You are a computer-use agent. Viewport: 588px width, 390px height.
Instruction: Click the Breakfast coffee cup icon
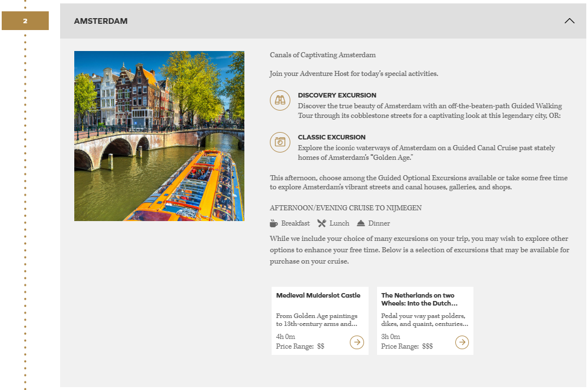[274, 223]
